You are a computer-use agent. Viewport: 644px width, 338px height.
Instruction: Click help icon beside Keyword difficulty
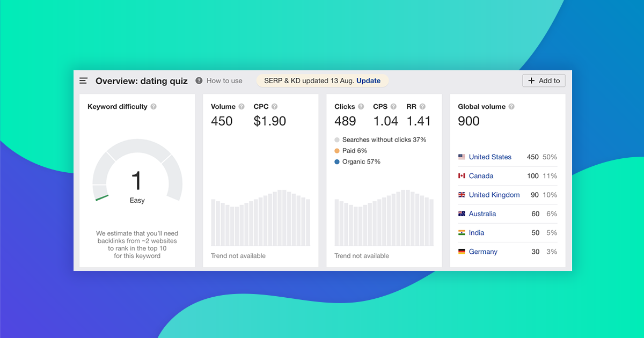(153, 107)
